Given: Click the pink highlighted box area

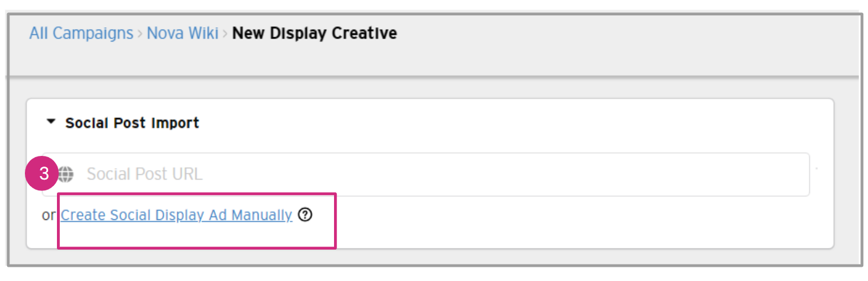Looking at the screenshot, I should 196,236.
